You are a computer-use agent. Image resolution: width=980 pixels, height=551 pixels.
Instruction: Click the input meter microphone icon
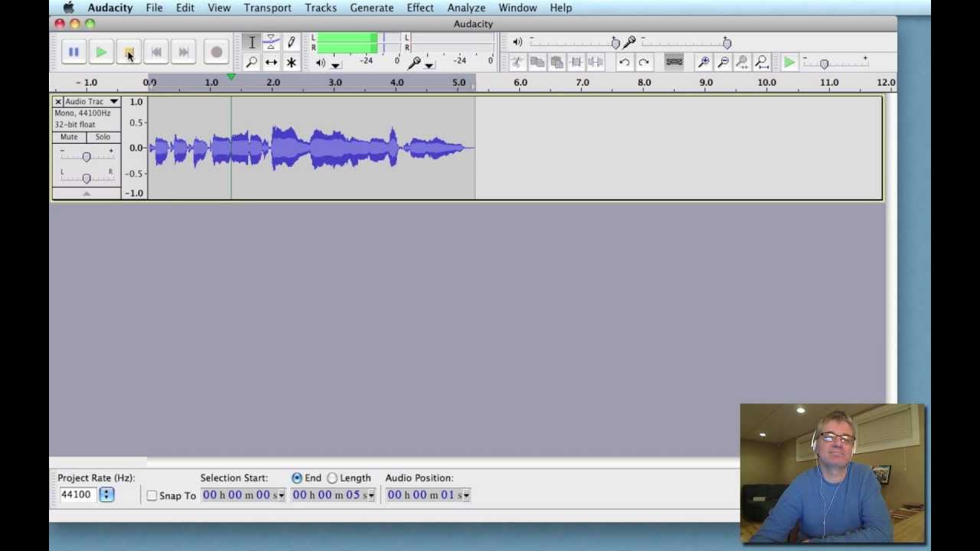tap(415, 63)
